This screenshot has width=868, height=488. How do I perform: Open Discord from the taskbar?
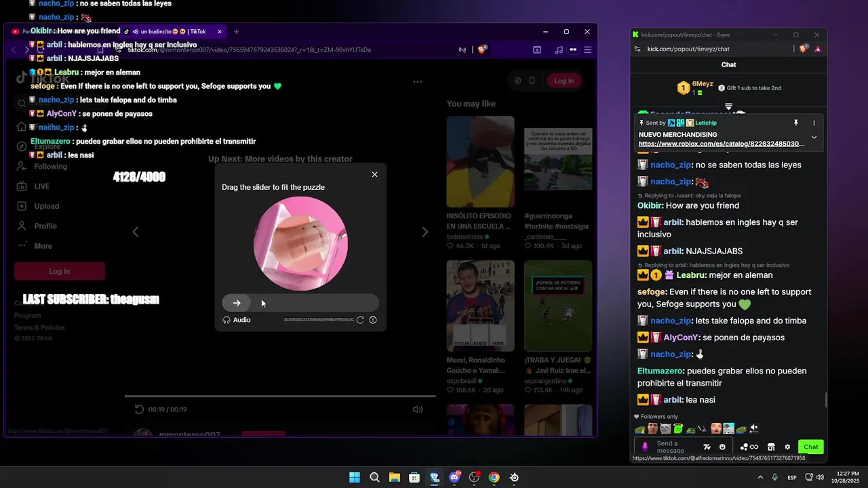point(454,477)
